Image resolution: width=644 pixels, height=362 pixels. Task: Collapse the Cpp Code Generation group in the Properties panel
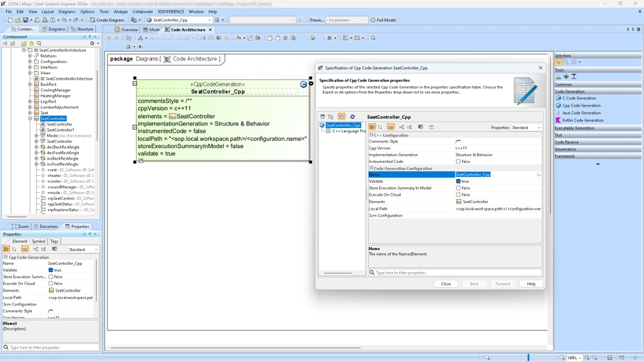point(6,257)
